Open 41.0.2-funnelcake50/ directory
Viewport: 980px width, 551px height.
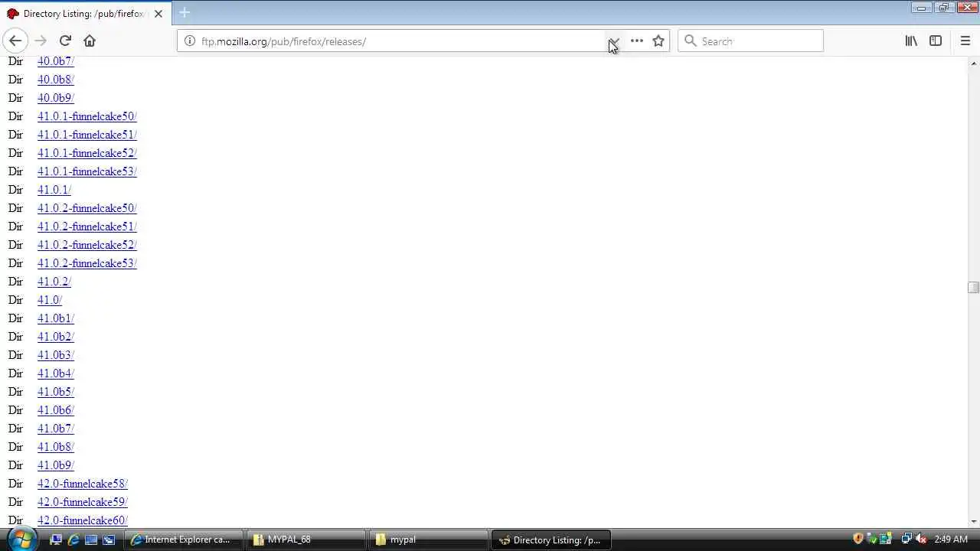[87, 208]
